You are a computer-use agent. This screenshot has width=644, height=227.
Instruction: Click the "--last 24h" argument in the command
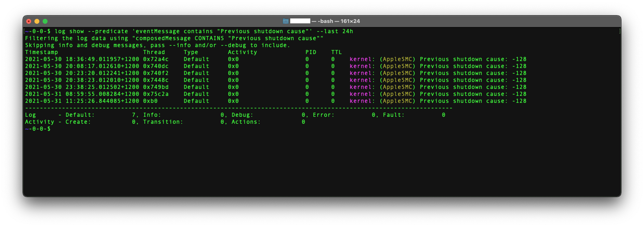[x=335, y=32]
